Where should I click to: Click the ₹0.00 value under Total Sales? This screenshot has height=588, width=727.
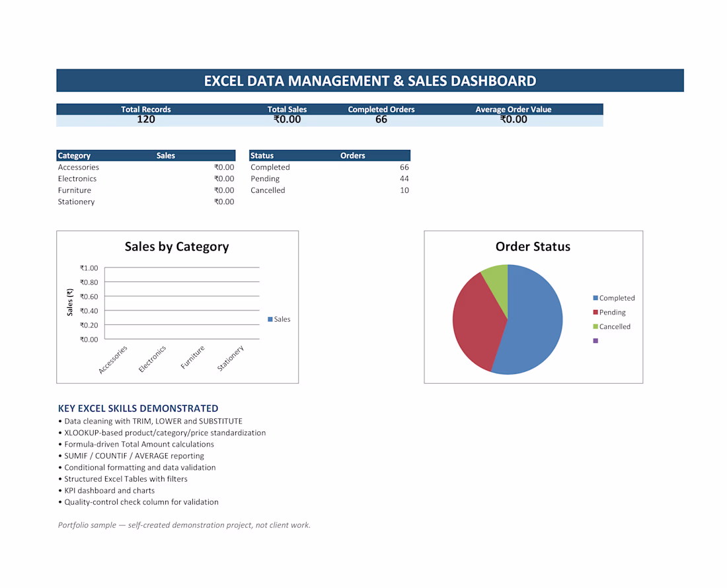pos(287,120)
